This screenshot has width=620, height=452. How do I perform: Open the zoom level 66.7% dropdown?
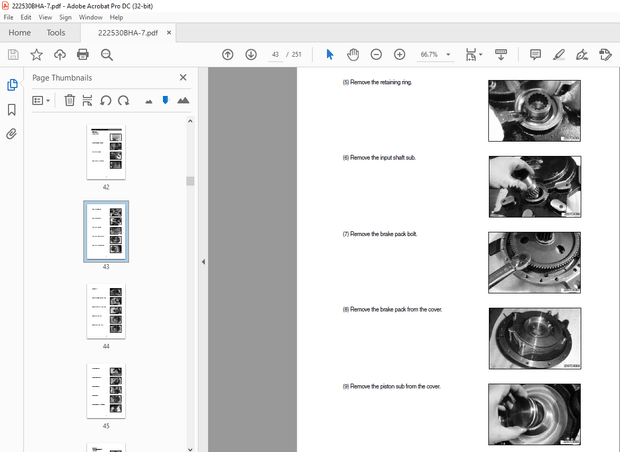[x=448, y=54]
